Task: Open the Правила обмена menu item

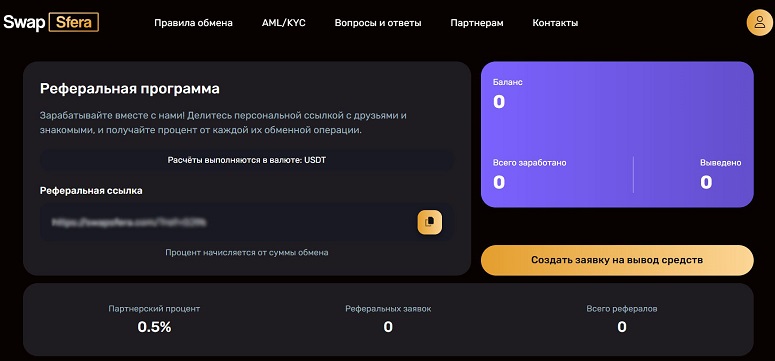Action: click(193, 23)
